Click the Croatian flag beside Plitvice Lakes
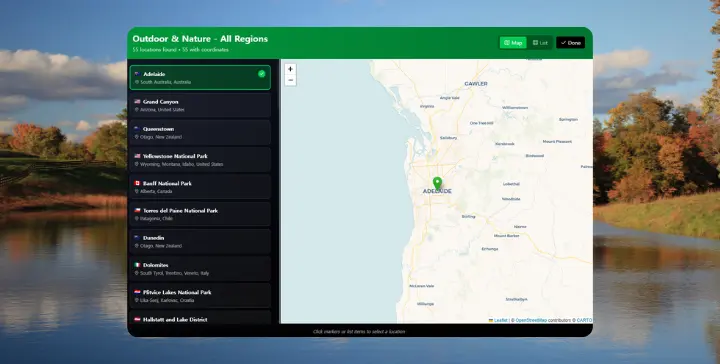720x364 pixels. [137, 292]
